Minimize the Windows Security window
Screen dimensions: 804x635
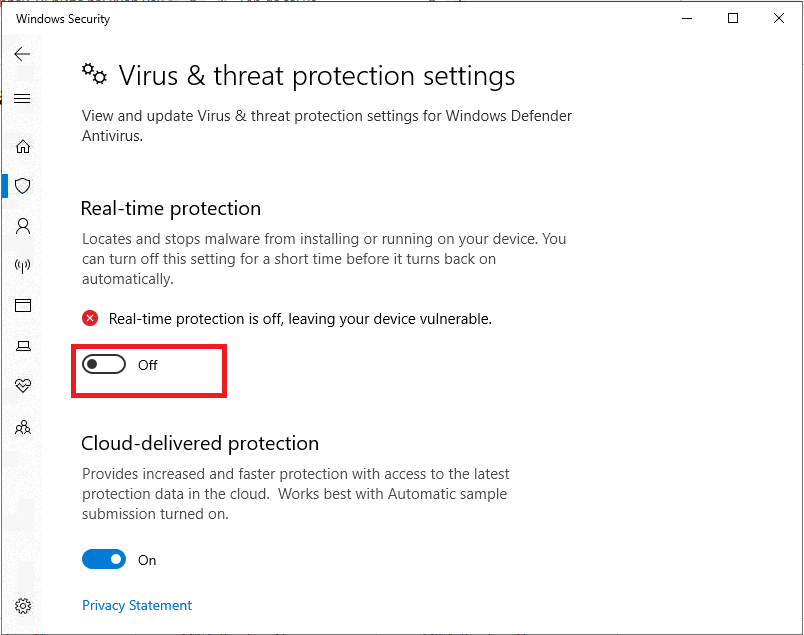click(x=687, y=18)
